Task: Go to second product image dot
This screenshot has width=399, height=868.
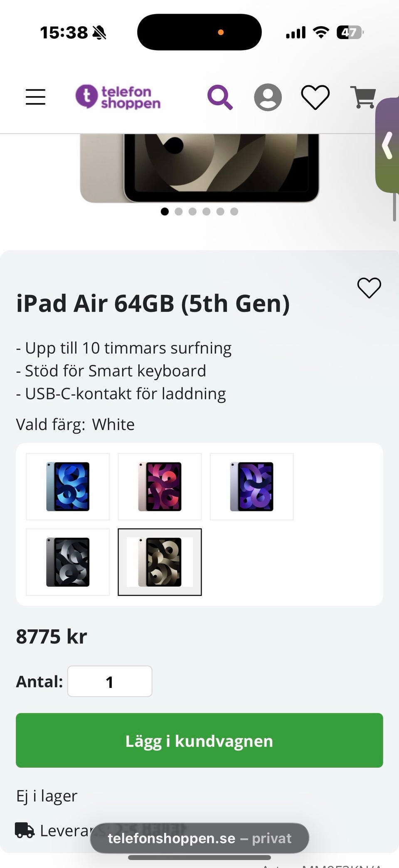Action: pos(179,212)
